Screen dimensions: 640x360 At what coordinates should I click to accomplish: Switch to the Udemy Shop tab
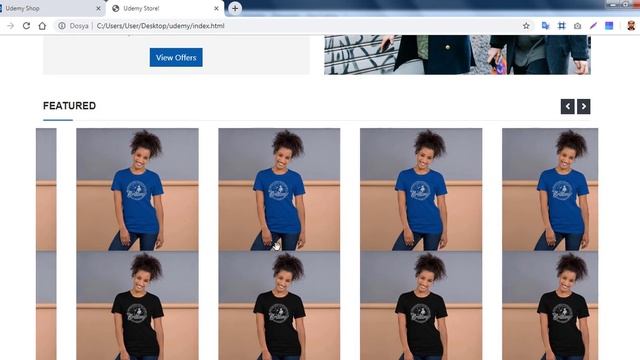click(x=51, y=8)
